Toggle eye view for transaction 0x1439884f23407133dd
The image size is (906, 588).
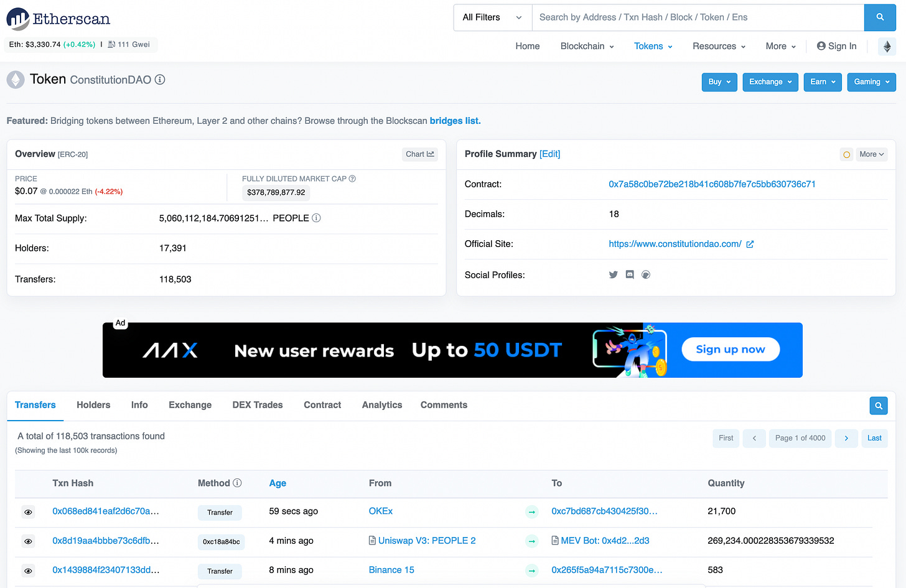click(28, 571)
